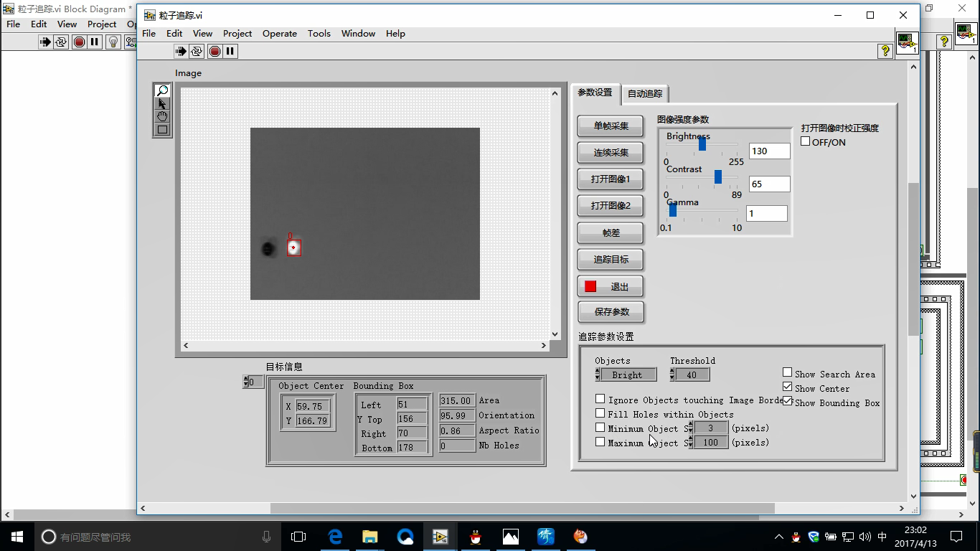Enable the Show Search Area checkbox
The height and width of the screenshot is (551, 980).
(x=787, y=373)
